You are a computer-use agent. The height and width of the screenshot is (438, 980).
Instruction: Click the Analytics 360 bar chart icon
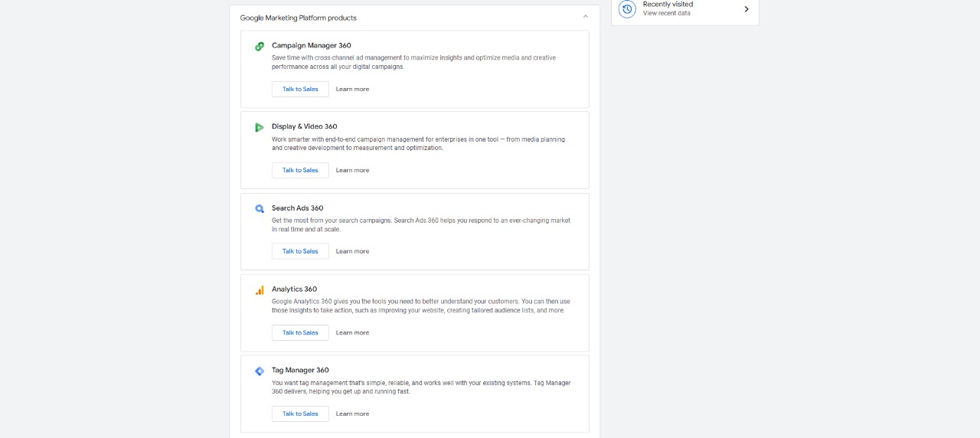(x=260, y=290)
